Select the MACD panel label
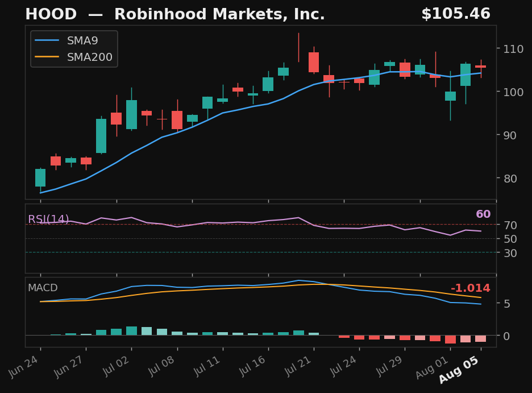The width and height of the screenshot is (532, 393). 43,288
